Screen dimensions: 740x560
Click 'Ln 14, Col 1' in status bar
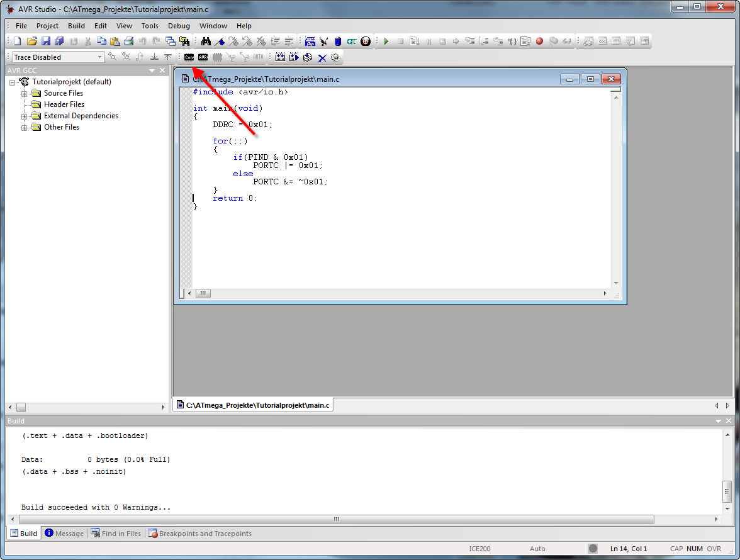[x=628, y=549]
